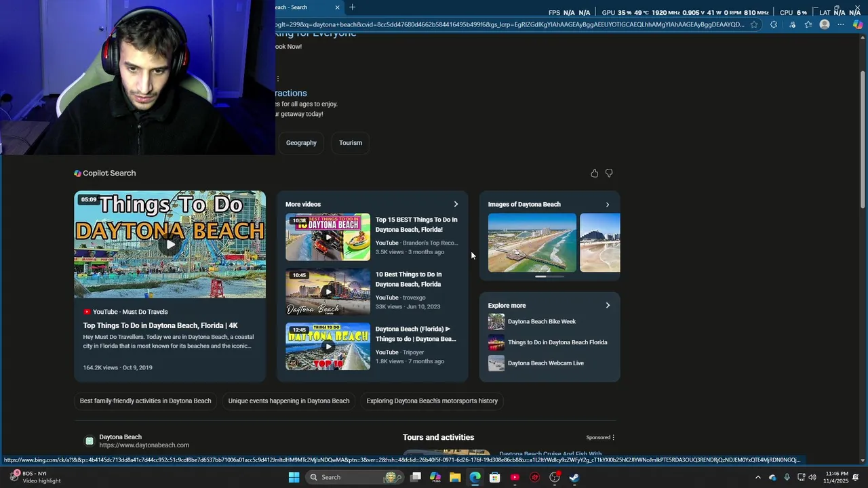Open the Top 15 BEST Things To Do title

[416, 225]
